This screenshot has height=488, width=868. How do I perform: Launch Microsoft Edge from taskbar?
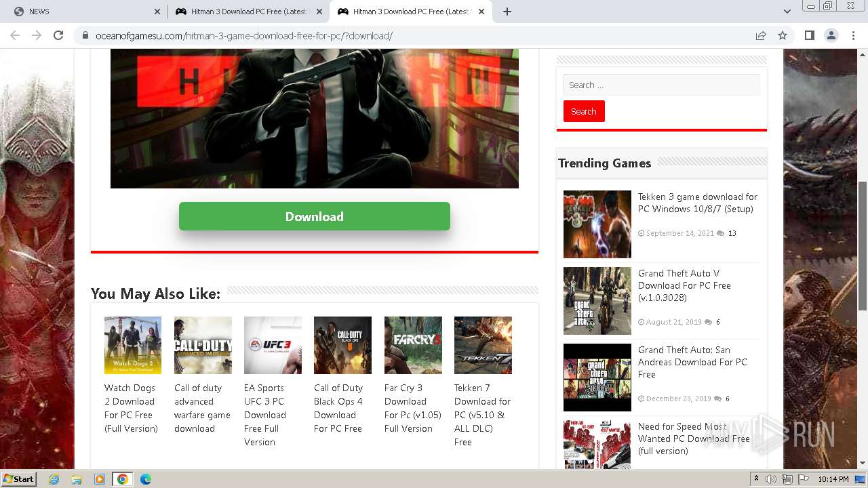point(145,479)
